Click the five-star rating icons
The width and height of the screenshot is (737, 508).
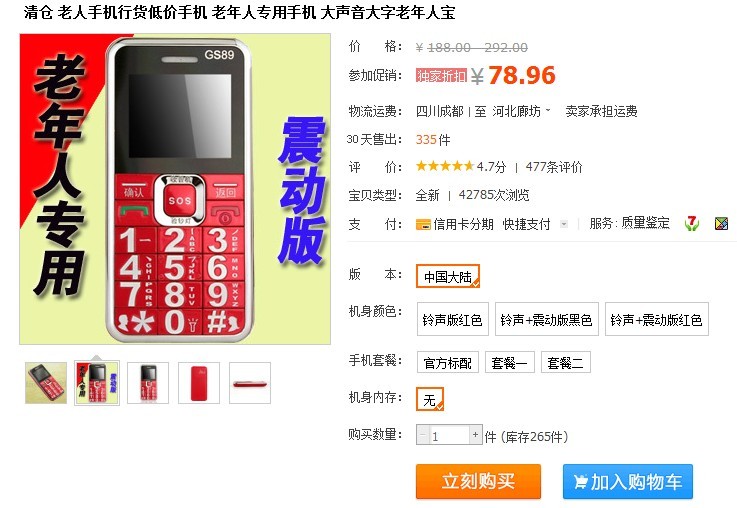point(445,166)
